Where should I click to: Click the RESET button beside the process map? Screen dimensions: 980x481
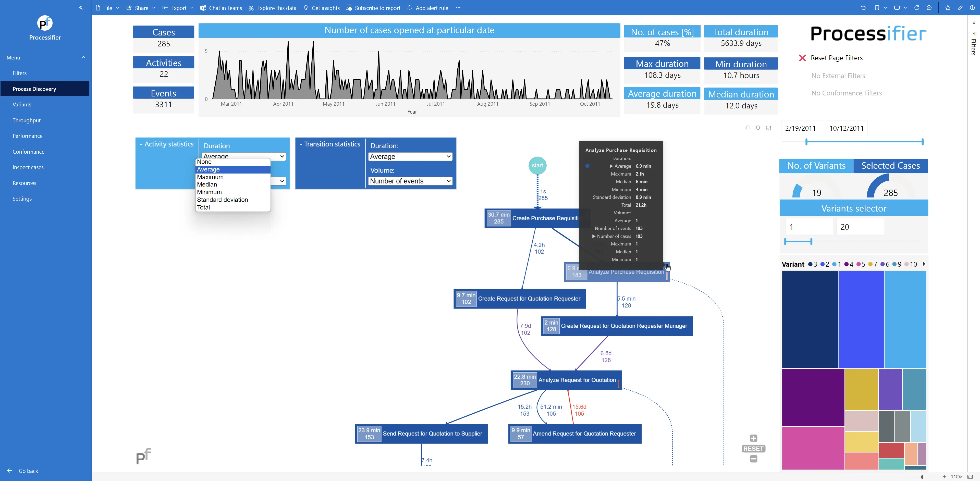click(754, 449)
